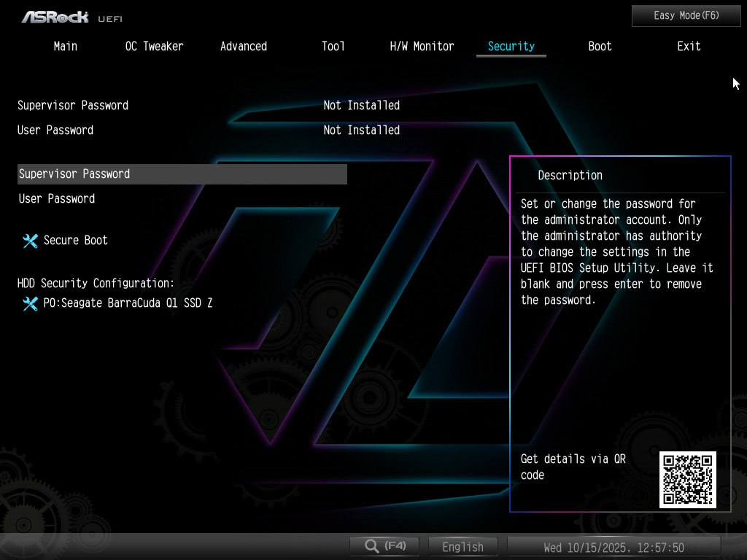Open the Exit tab
Image resolution: width=747 pixels, height=560 pixels.
tap(689, 46)
